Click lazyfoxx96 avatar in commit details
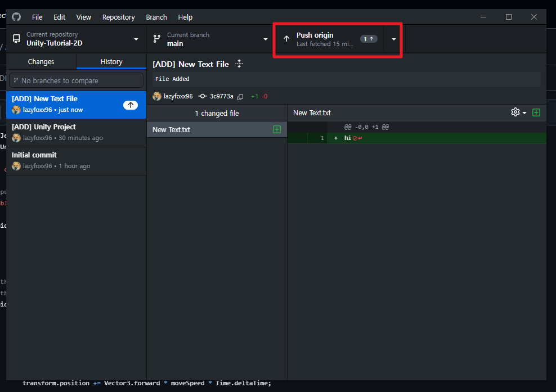The height and width of the screenshot is (392, 556). pyautogui.click(x=157, y=96)
